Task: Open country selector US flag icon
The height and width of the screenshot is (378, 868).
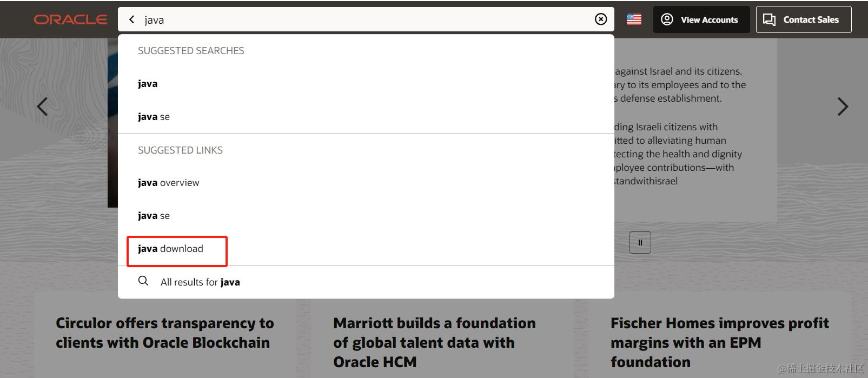Action: 634,19
